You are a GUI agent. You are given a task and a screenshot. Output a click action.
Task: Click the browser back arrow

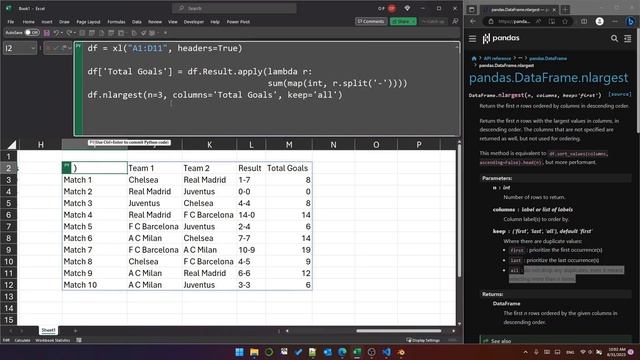click(473, 21)
